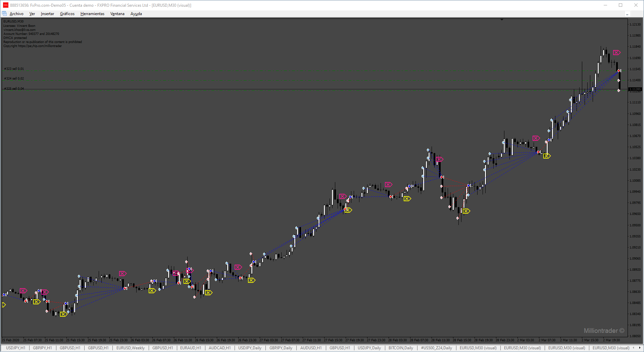Select the #324 sell 0.02 order label
Screen dimensions: 644x352
(14, 79)
